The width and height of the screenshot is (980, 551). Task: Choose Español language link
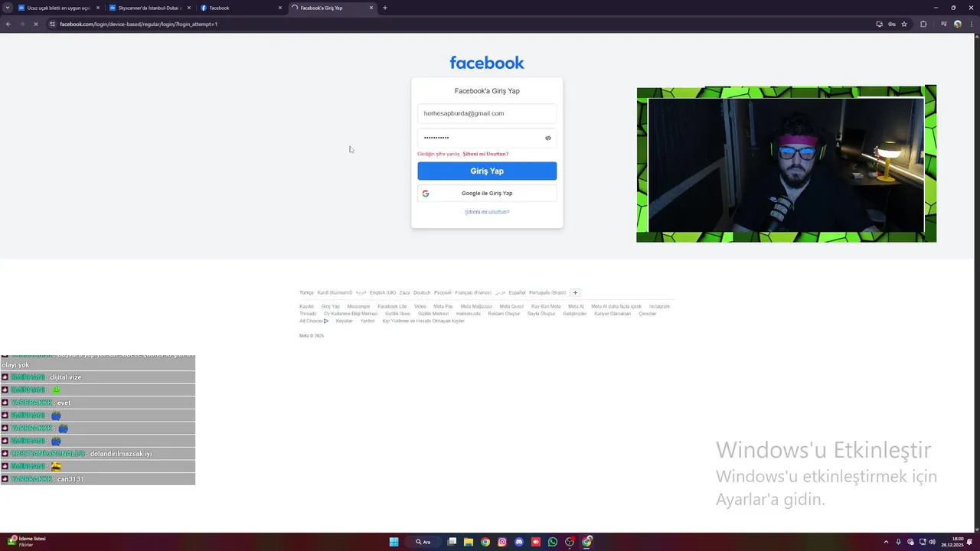(517, 292)
